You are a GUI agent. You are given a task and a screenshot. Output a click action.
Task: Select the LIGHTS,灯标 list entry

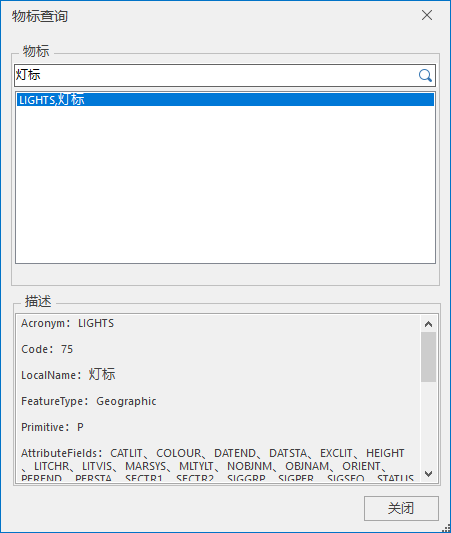[x=225, y=100]
